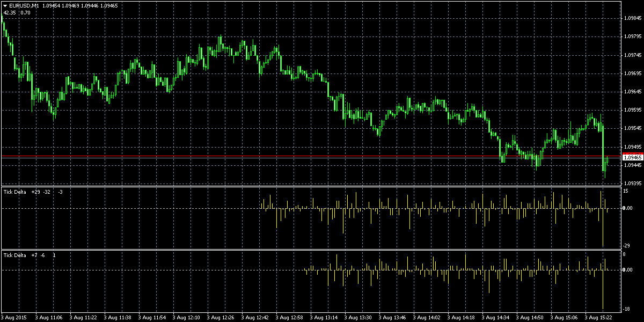Click the 42.35 value under the symbol
644x322 pixels.
10,12
